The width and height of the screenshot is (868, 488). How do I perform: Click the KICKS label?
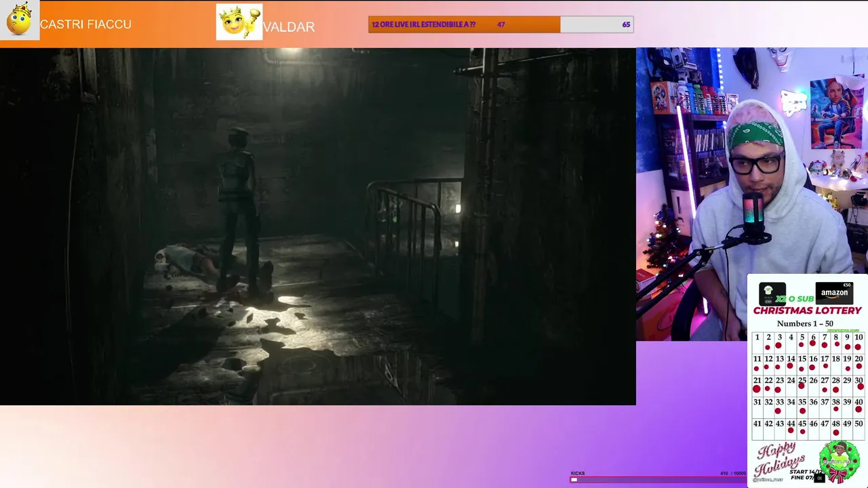pos(578,473)
